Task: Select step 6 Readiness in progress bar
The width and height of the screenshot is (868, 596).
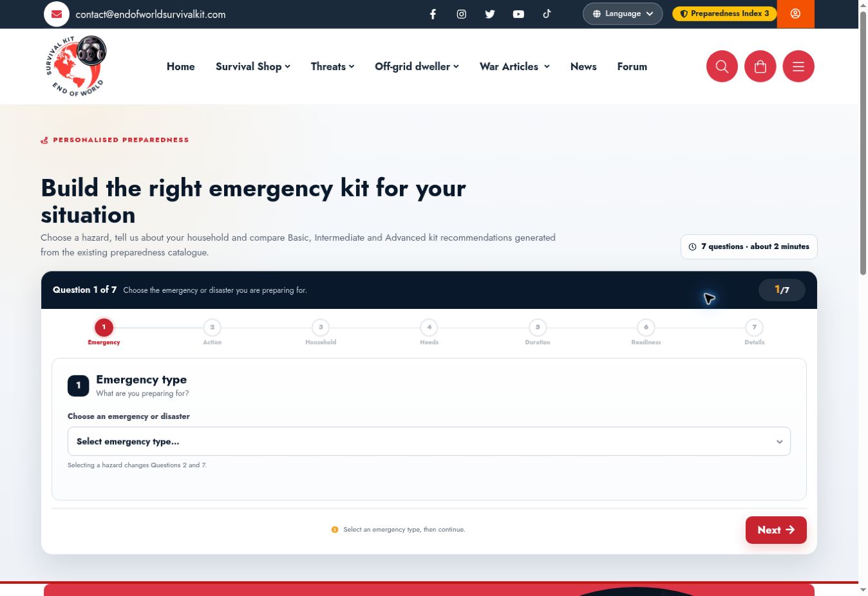Action: pos(646,331)
